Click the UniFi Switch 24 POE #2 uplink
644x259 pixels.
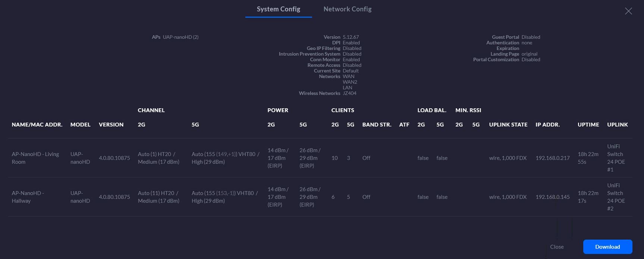click(x=616, y=197)
